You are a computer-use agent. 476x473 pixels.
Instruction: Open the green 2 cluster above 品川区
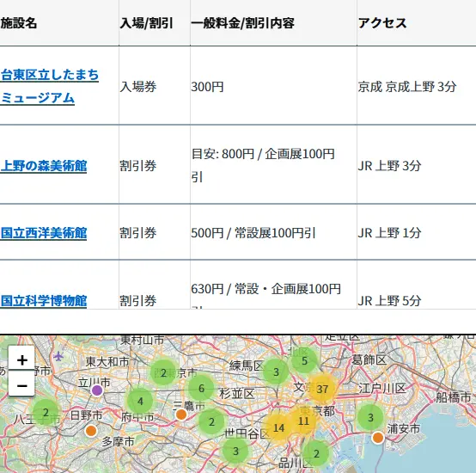(316, 453)
